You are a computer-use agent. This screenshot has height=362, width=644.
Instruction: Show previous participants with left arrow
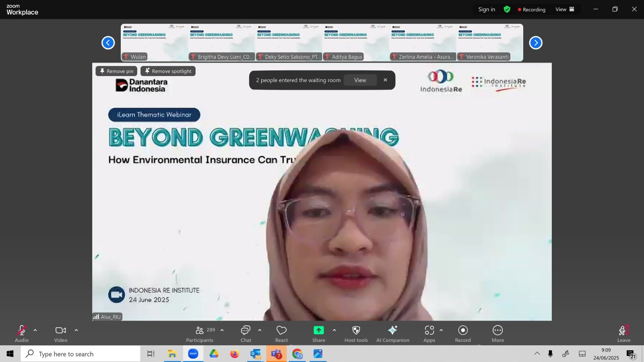tap(108, 43)
